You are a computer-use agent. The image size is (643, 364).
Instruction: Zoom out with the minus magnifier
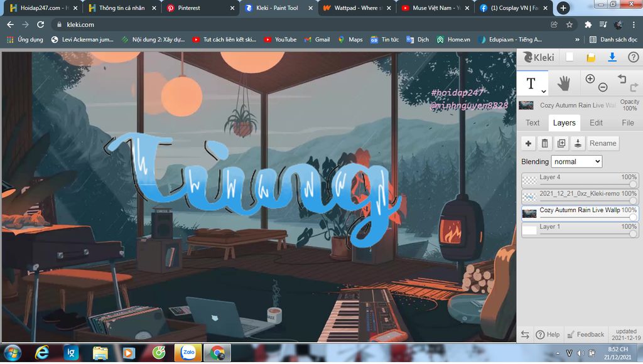coord(602,87)
